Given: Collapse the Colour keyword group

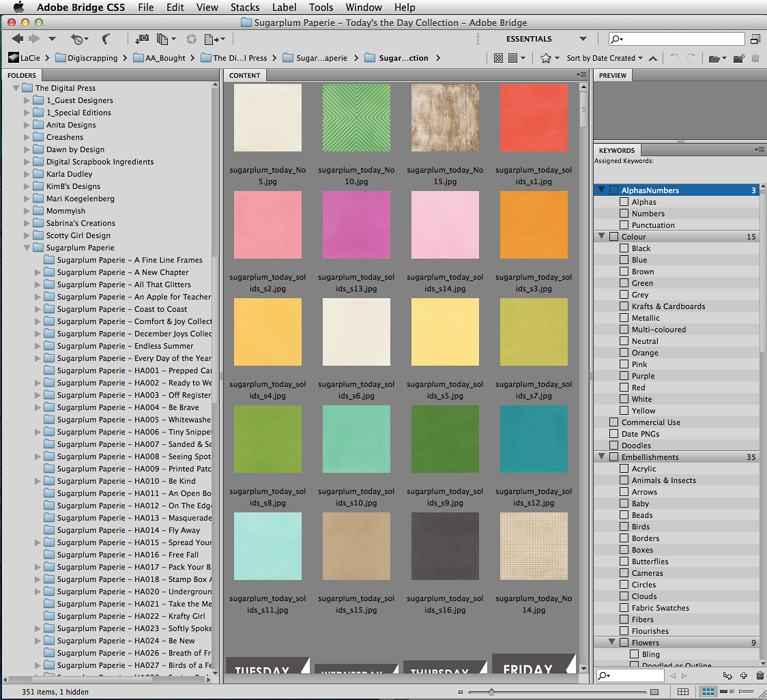Looking at the screenshot, I should click(602, 236).
